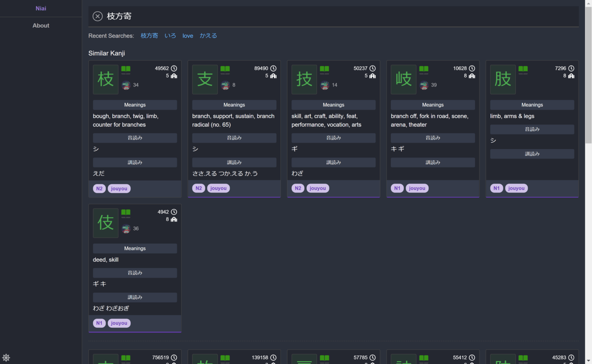592x364 pixels.
Task: Click the green book icon on 枝 card
Action: (x=126, y=69)
